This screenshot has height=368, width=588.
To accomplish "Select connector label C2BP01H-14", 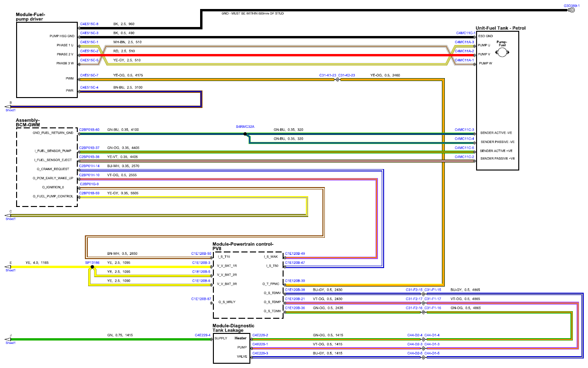I will click(89, 166).
